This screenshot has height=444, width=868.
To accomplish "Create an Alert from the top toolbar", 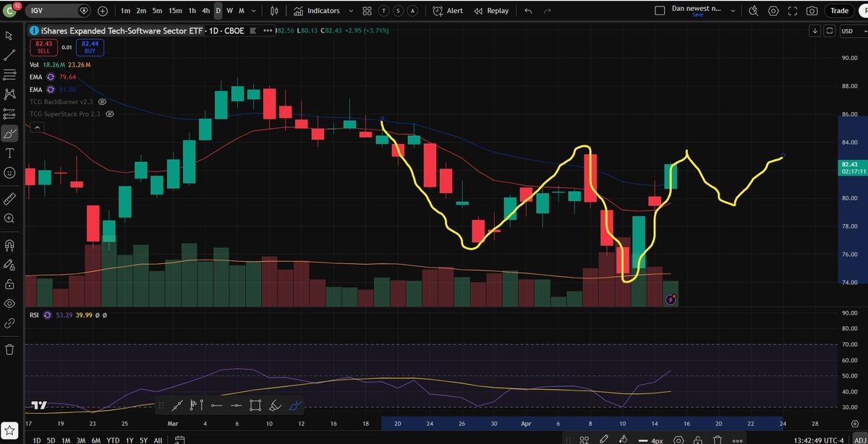I will point(448,11).
